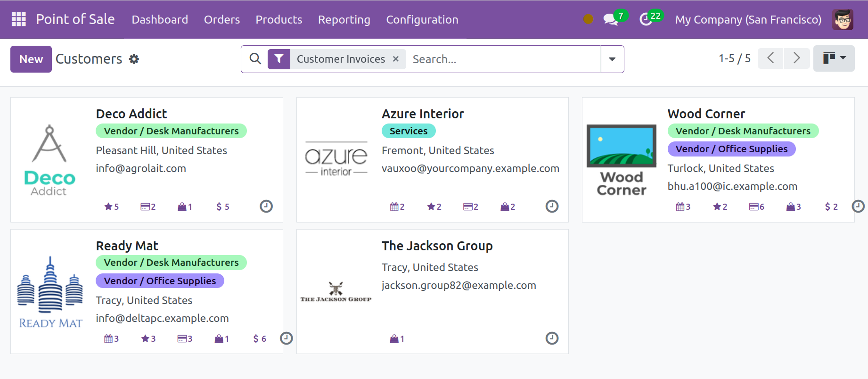Screen dimensions: 868x379
Task: Open the apps grid menu
Action: 19,19
